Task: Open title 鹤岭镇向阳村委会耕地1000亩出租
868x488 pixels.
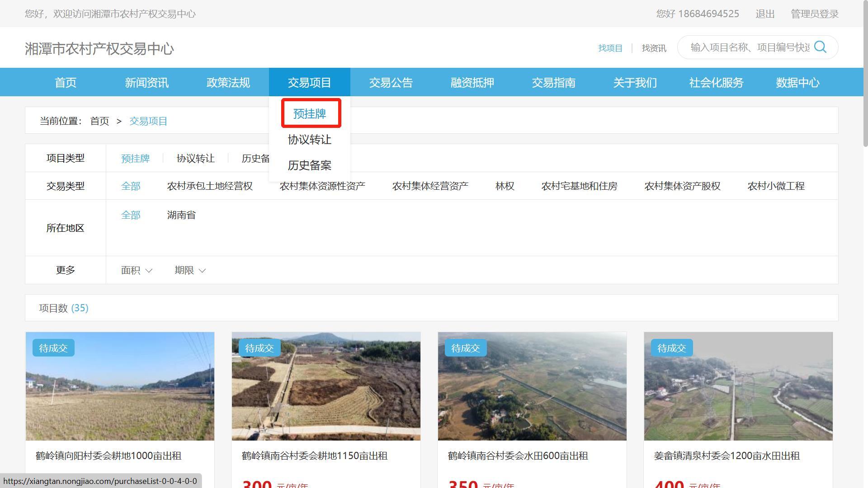Action: tap(108, 456)
